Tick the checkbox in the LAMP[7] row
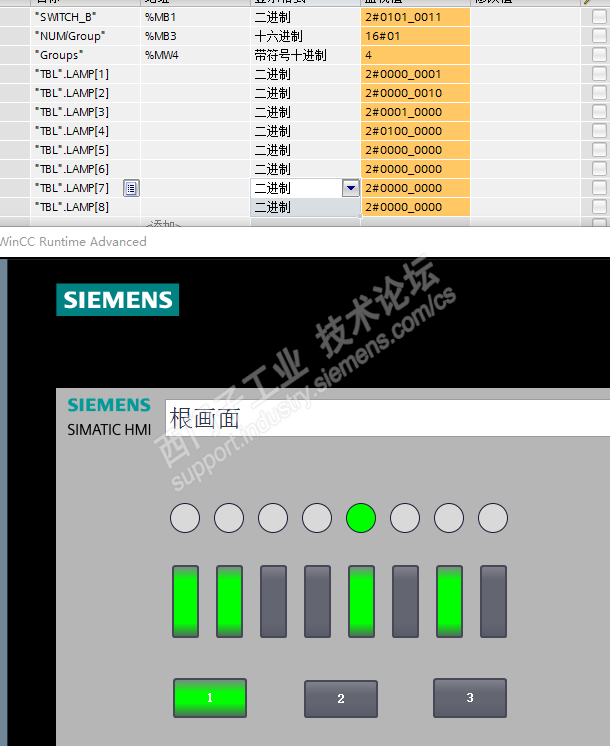Viewport: 610px width, 746px height. pyautogui.click(x=600, y=188)
